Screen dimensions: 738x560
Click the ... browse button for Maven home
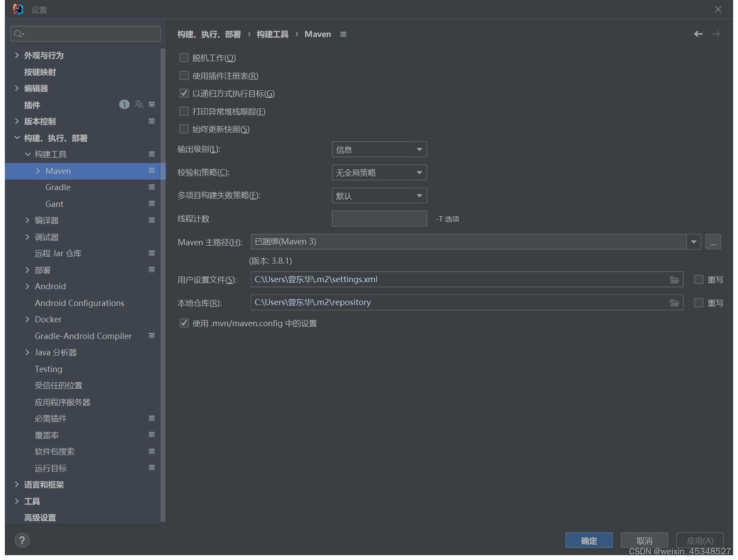713,242
